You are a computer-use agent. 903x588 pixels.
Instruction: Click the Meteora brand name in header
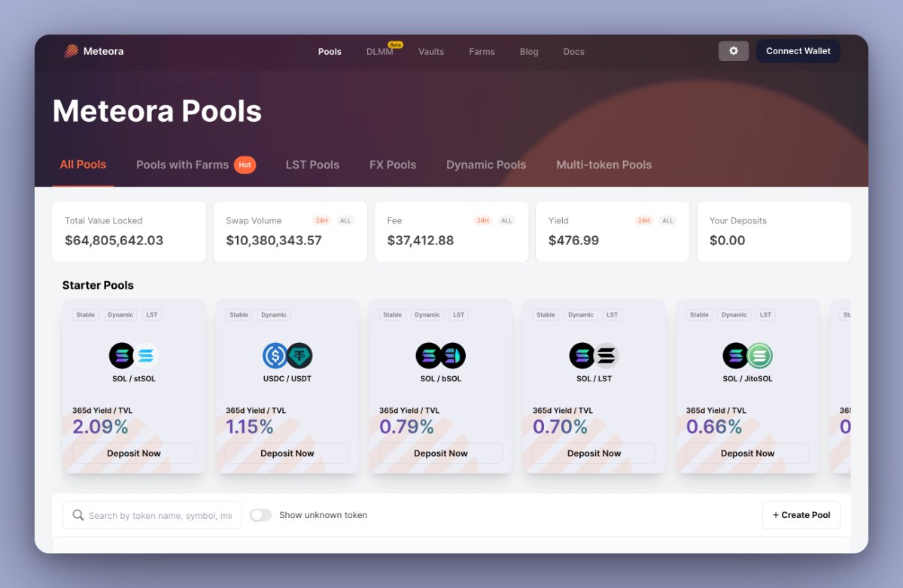(x=103, y=51)
